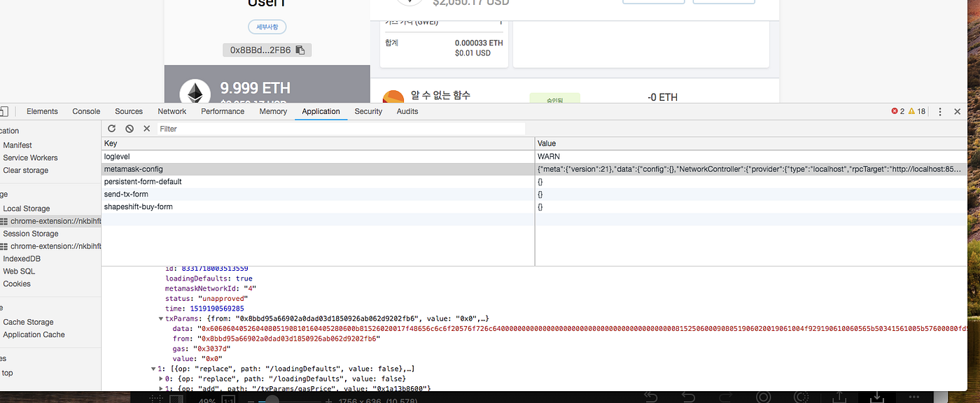Open Web SQL in the sidebar
Screen dimensions: 980x403
[19, 271]
